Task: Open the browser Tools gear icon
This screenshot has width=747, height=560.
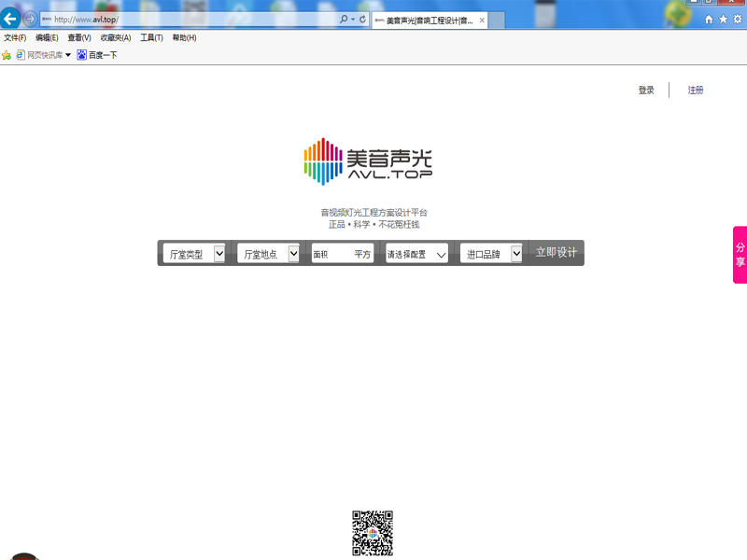Action: pos(738,19)
